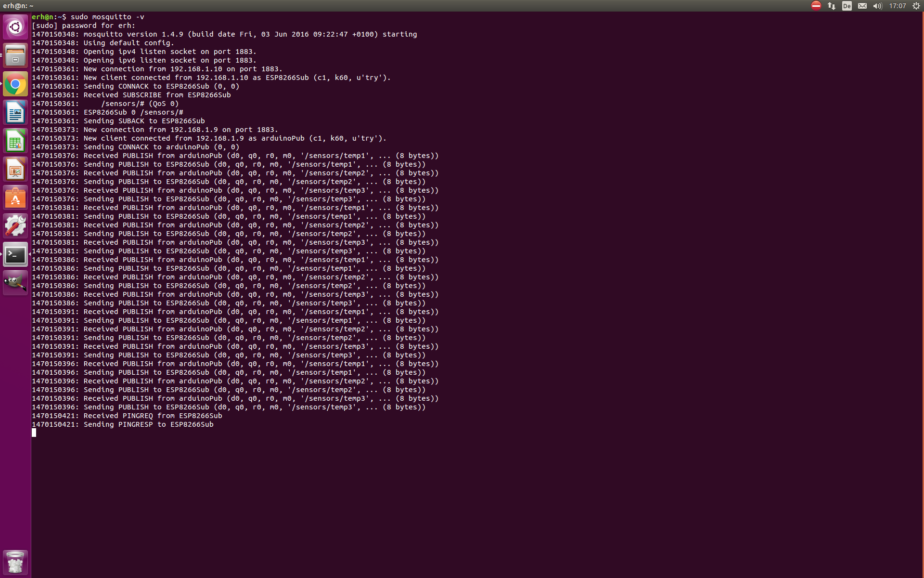The width and height of the screenshot is (924, 578).
Task: Click the '[sudo] password for erh:' line
Action: point(83,26)
